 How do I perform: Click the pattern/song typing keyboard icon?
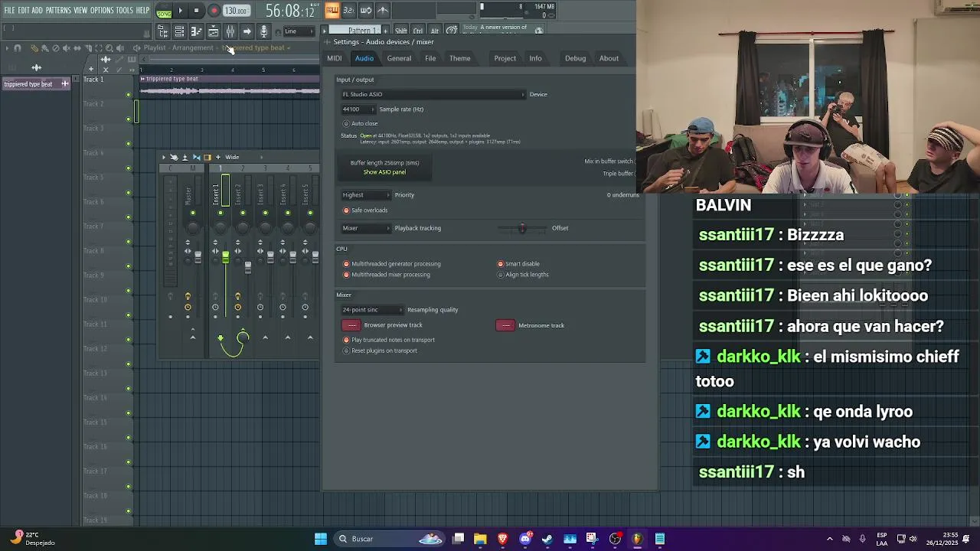pos(332,11)
